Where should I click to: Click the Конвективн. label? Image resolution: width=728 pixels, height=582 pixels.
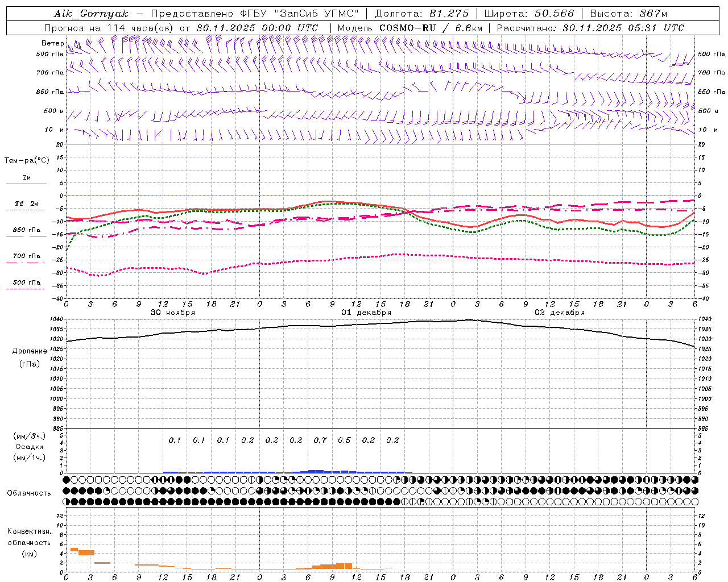coord(29,531)
